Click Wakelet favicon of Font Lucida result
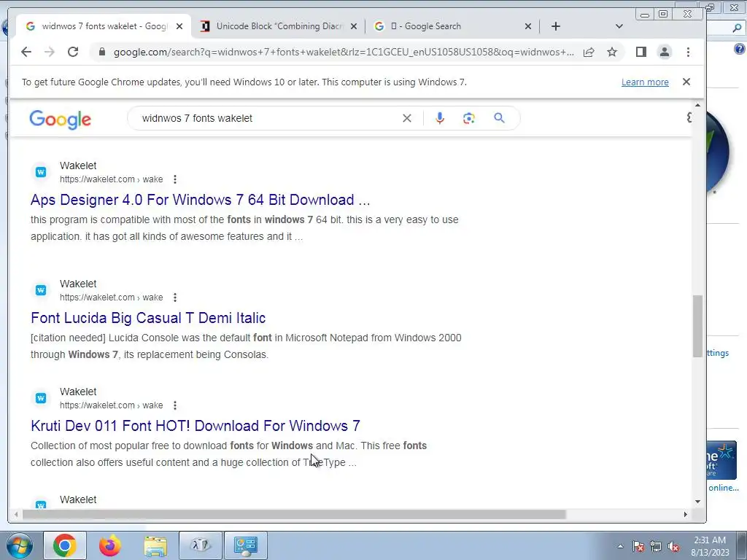 [41, 290]
